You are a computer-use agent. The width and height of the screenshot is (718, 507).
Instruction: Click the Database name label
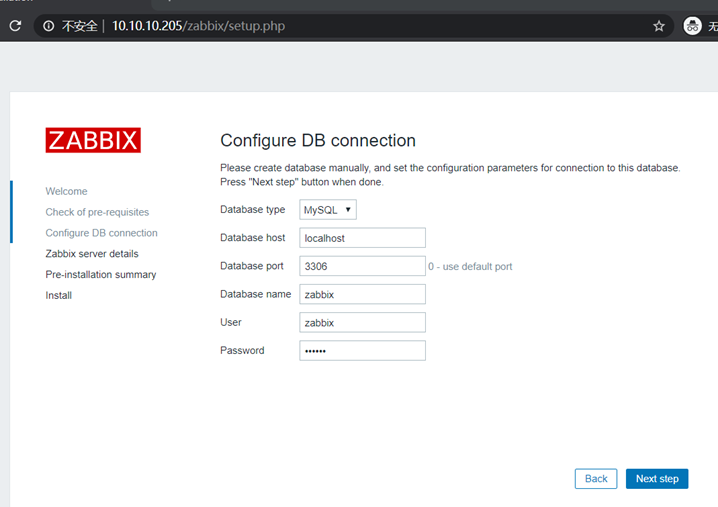coord(256,294)
